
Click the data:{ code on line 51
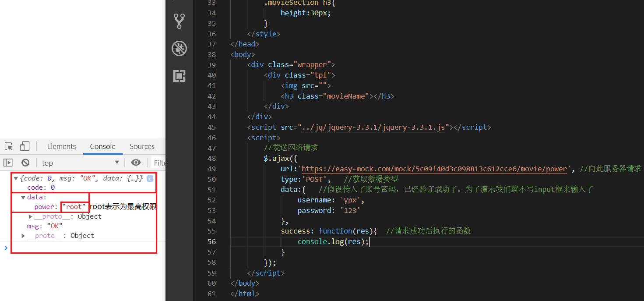pyautogui.click(x=293, y=189)
